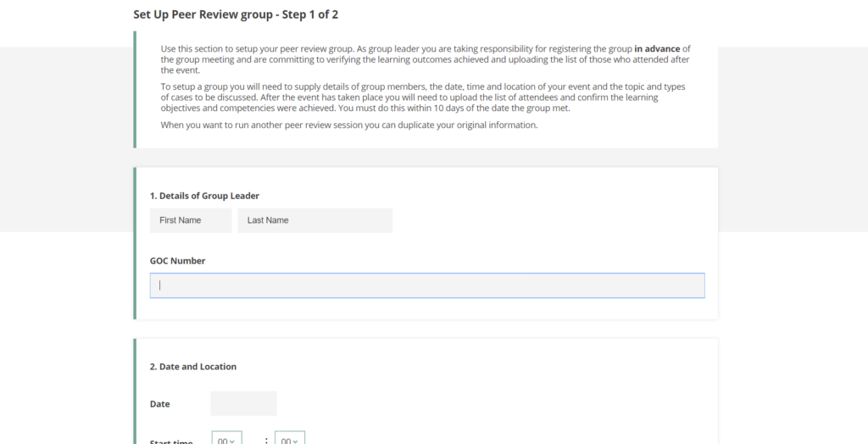Focus the GOC Number text box
868x444 pixels.
(x=427, y=286)
